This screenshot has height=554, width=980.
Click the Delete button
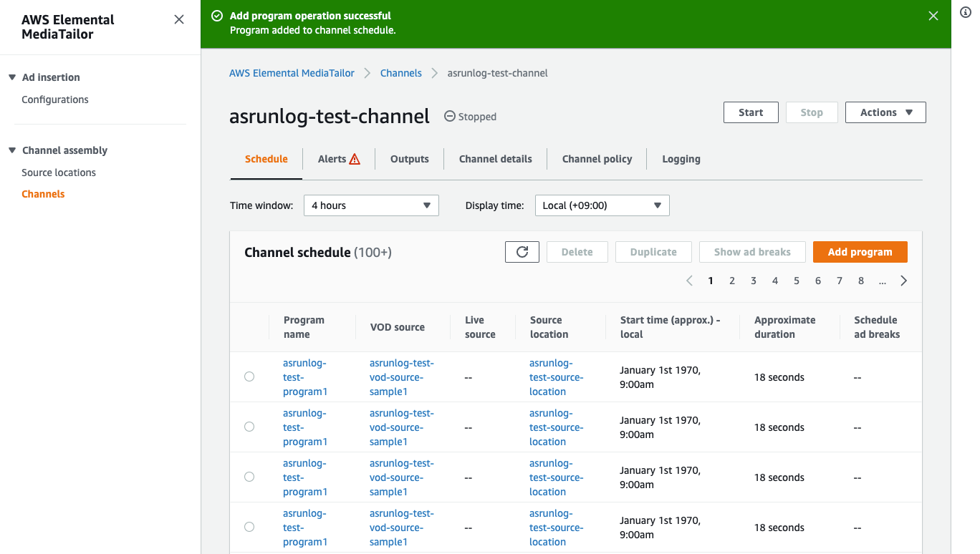pos(577,252)
